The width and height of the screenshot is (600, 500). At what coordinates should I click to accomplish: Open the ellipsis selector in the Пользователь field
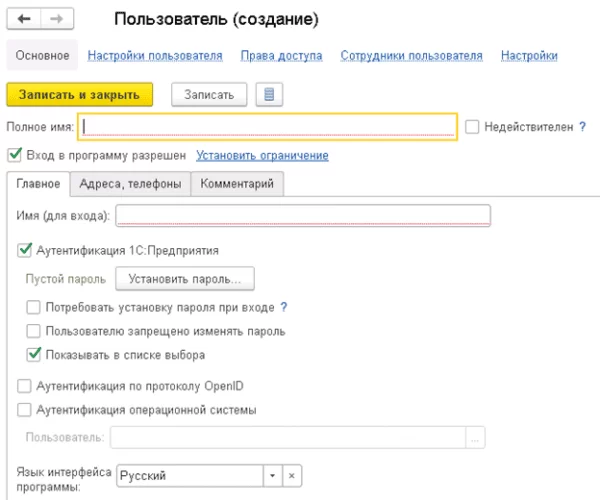click(x=475, y=437)
